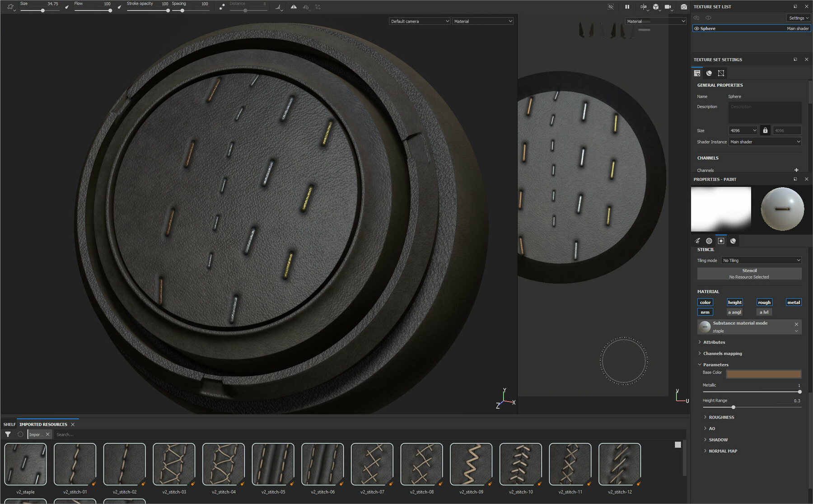Screen dimensions: 813x504
Task: Open the Default camera dropdown
Action: 420,21
